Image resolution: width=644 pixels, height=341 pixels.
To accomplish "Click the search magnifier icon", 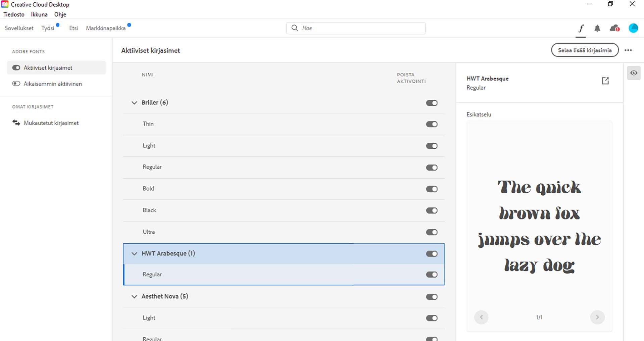I will coord(295,28).
